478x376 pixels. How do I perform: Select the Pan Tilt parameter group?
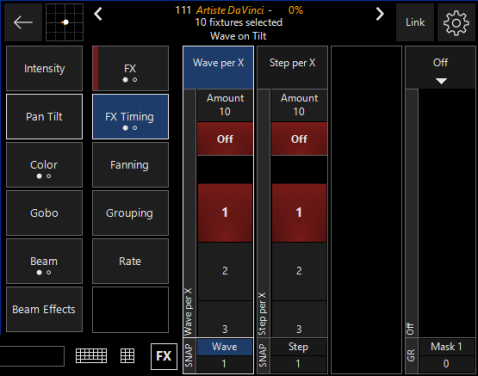44,117
